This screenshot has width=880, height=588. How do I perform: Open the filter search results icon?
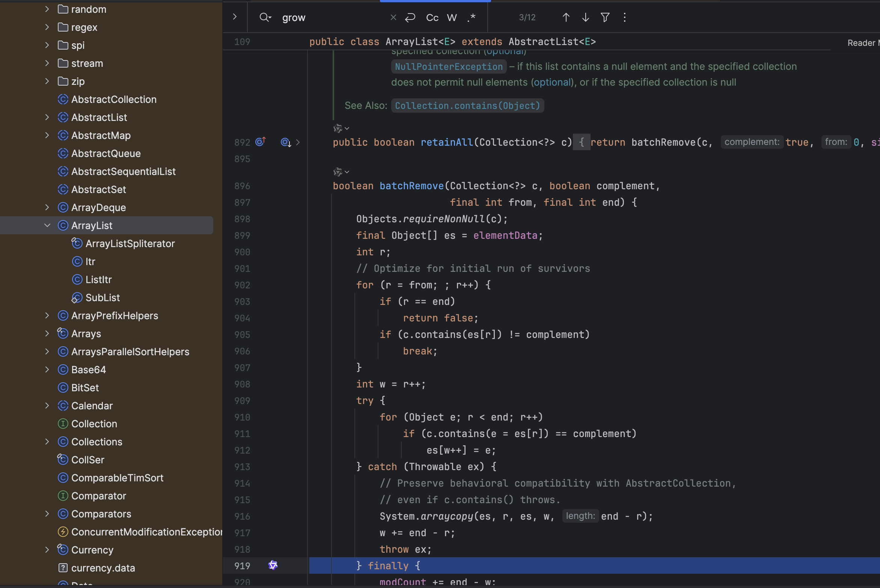[605, 18]
